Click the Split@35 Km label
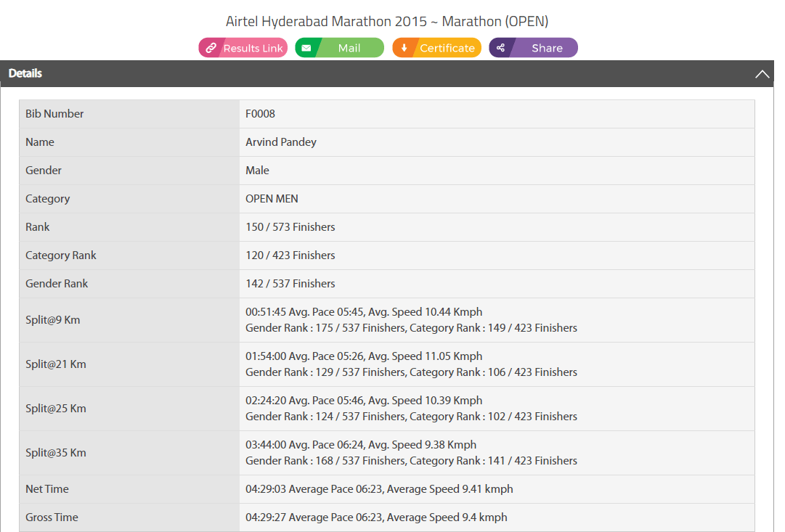785x532 pixels. pyautogui.click(x=56, y=453)
